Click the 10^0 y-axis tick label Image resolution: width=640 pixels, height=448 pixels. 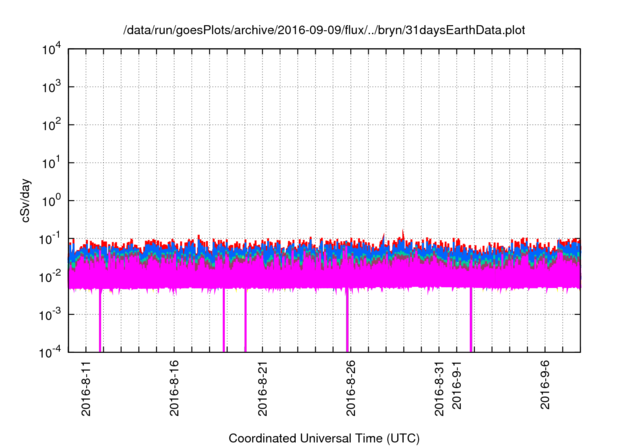(x=51, y=201)
